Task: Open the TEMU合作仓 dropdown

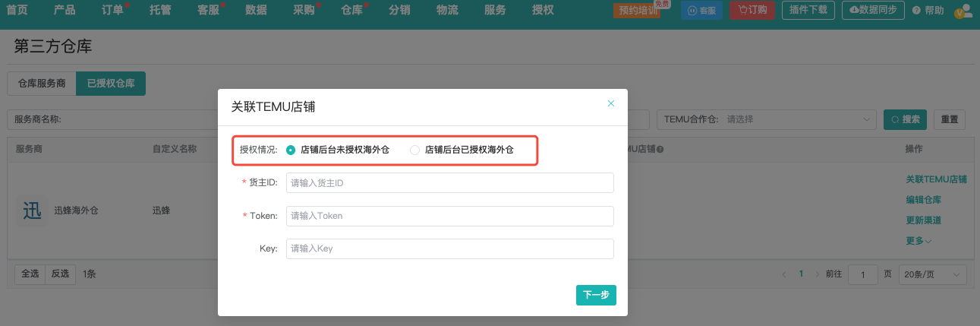Action: tap(767, 119)
